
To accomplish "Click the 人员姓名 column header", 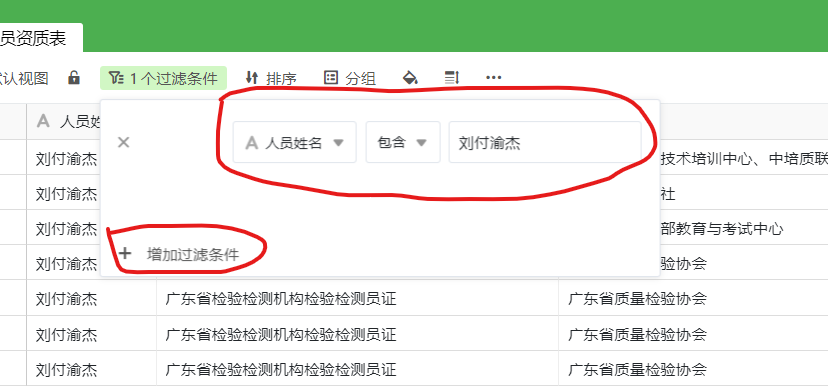I will [64, 121].
